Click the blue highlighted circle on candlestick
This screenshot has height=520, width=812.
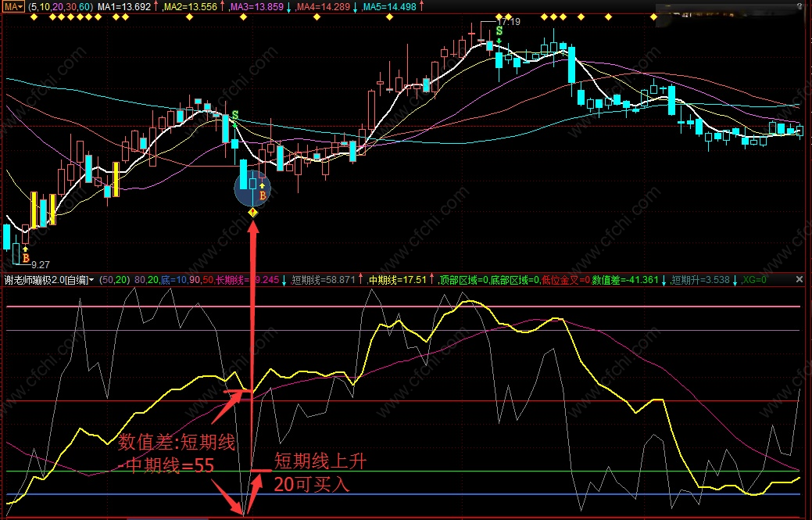coord(252,188)
